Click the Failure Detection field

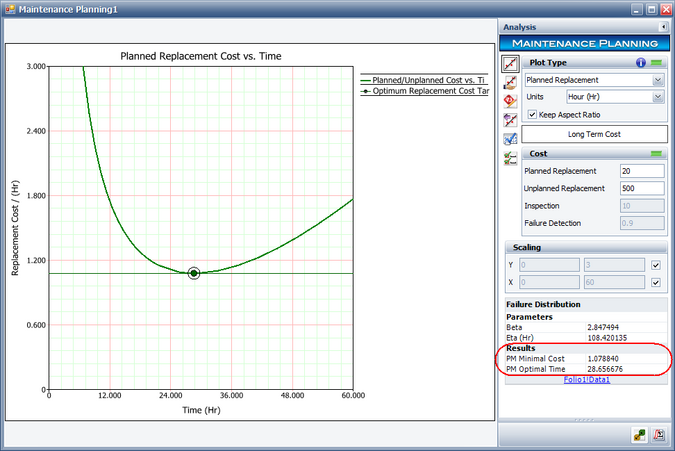tap(642, 223)
